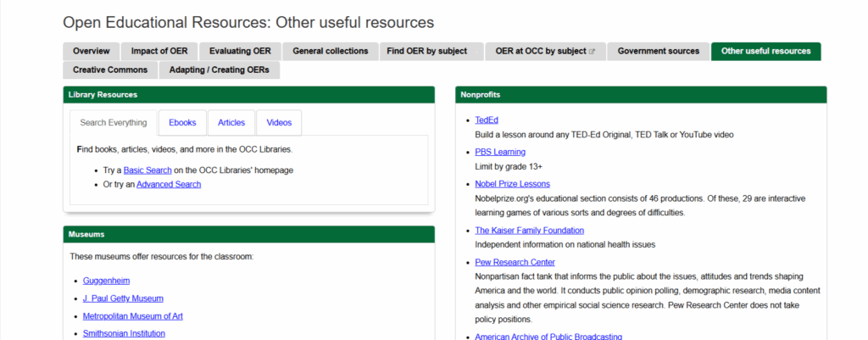Screen dimensions: 868x340
Task: Select the Creative Commons tab
Action: click(109, 70)
